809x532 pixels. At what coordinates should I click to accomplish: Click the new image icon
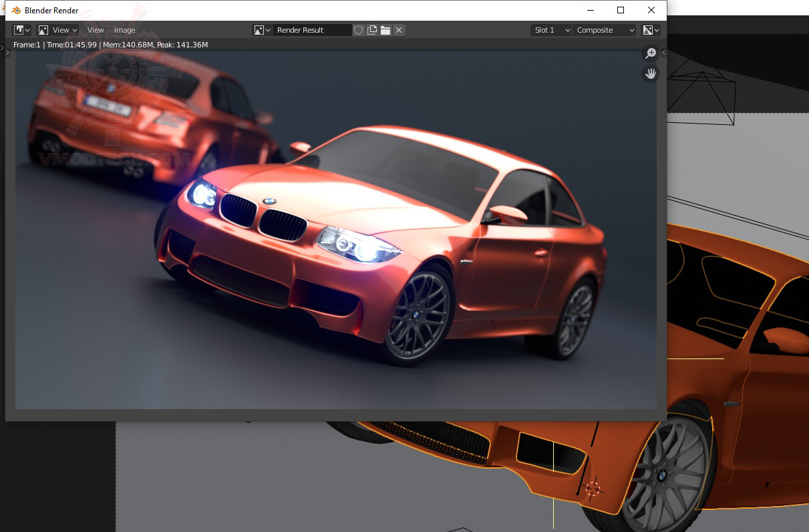(x=372, y=30)
